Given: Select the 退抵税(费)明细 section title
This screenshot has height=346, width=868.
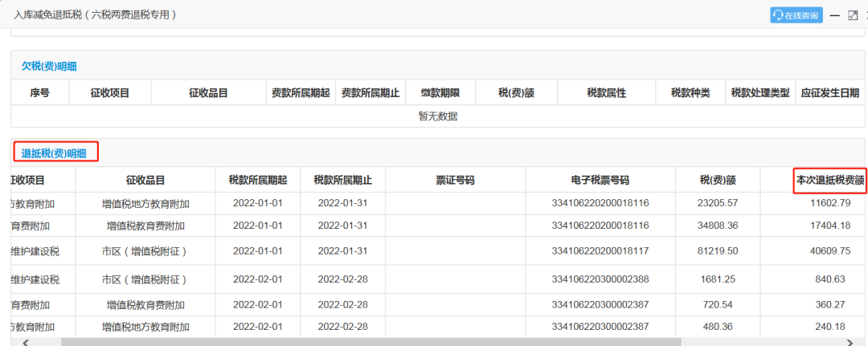Looking at the screenshot, I should pyautogui.click(x=55, y=153).
